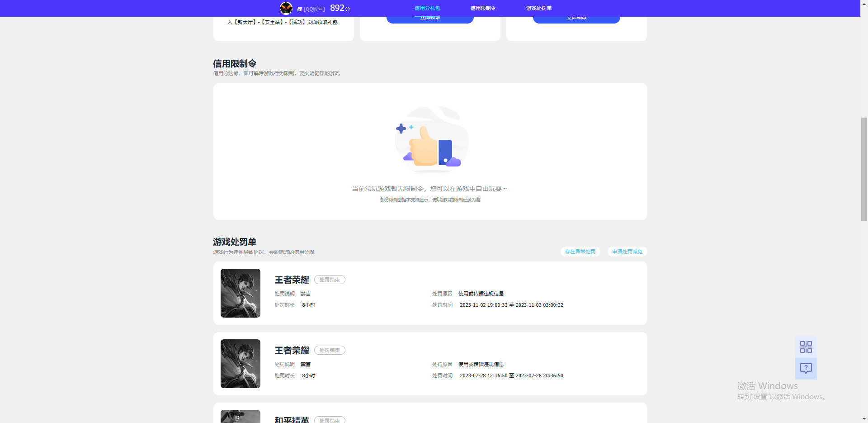
Task: Switch to the 信用分礼包 tab
Action: click(427, 8)
